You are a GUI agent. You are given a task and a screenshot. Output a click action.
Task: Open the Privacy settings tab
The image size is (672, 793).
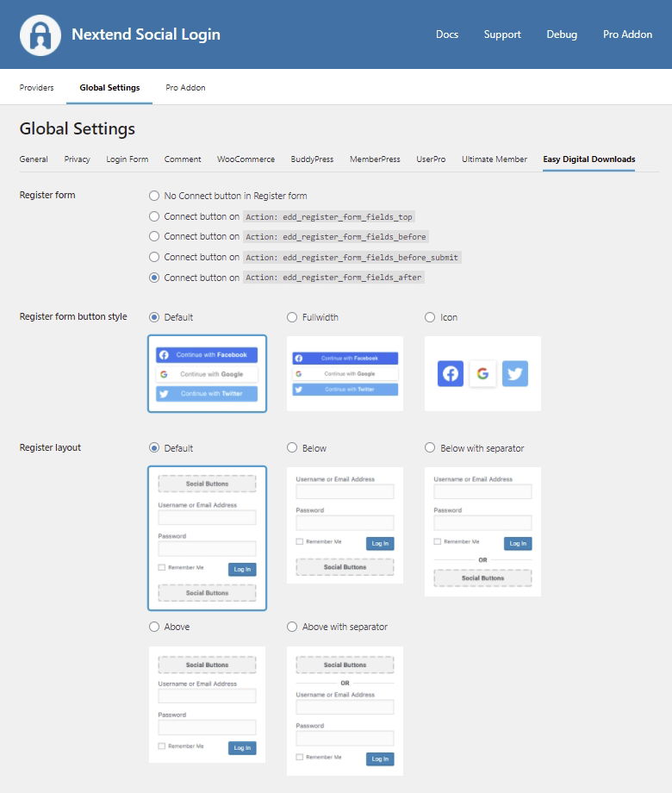[x=77, y=159]
